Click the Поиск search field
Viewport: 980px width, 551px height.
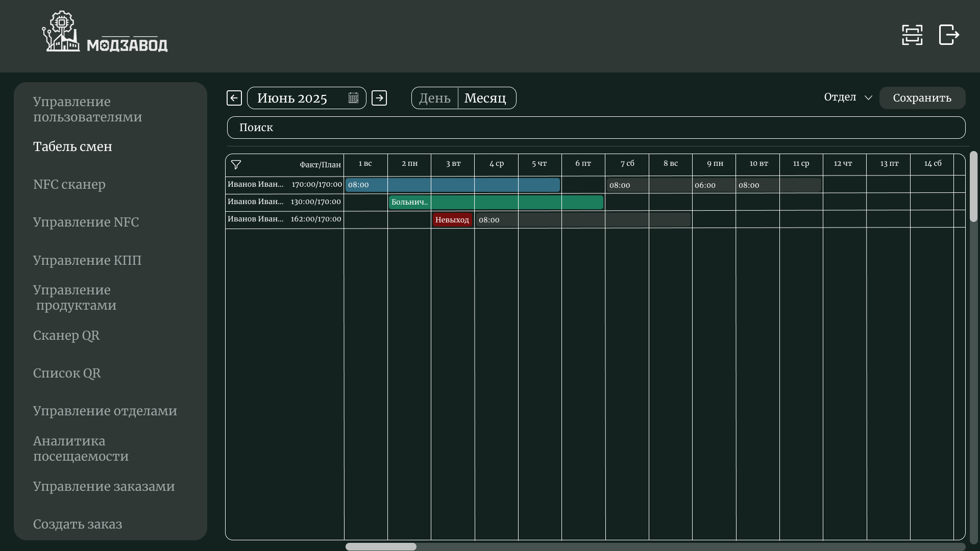(x=596, y=128)
